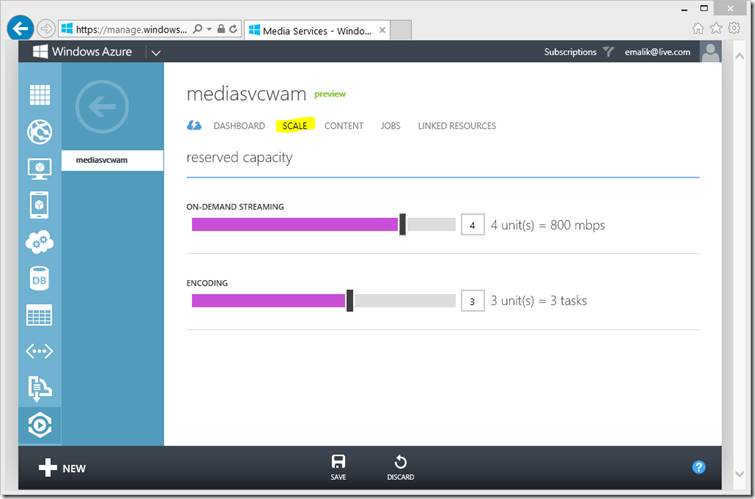The width and height of the screenshot is (755, 499).
Task: Open Storage table icon in sidebar
Action: (x=39, y=315)
